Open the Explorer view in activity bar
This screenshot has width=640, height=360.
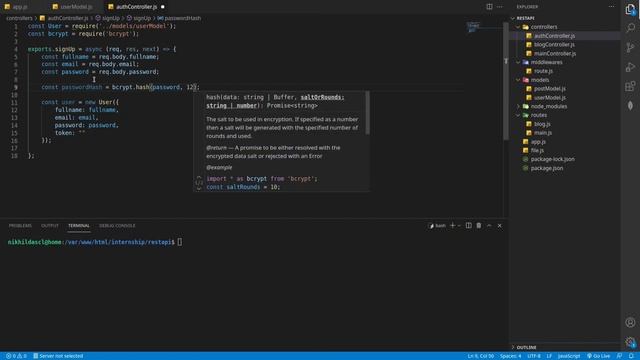630,9
